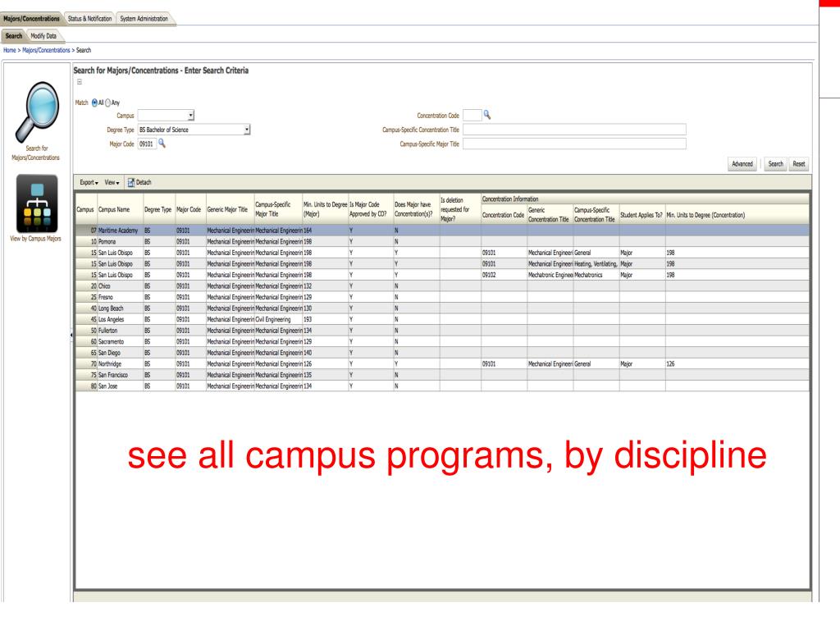Select the Maritime Academy row

click(442, 231)
